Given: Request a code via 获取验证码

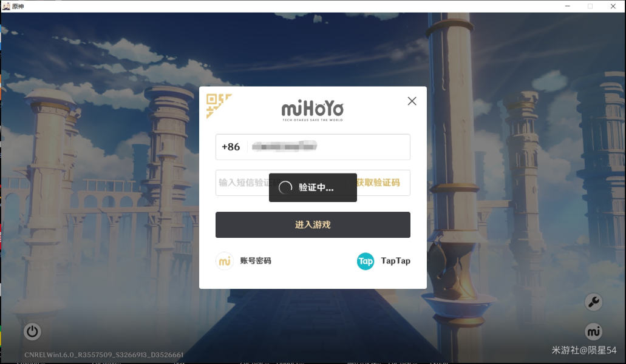Looking at the screenshot, I should pyautogui.click(x=378, y=183).
